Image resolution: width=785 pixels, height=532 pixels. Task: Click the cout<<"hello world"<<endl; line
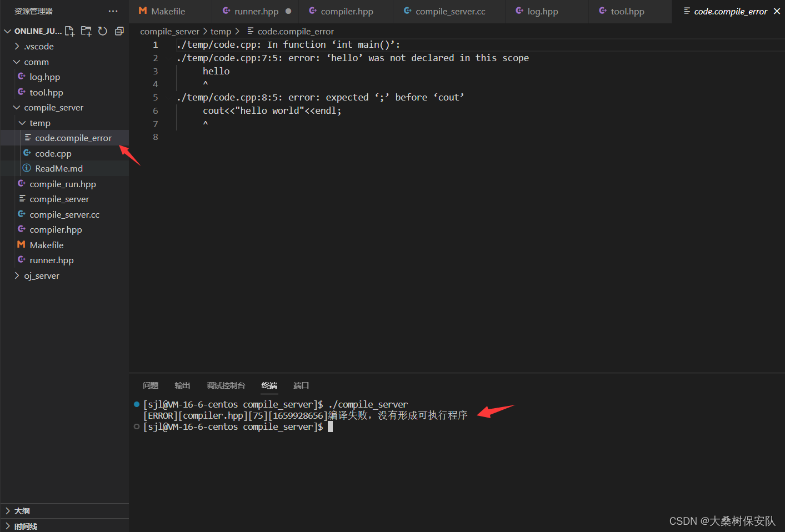point(272,111)
